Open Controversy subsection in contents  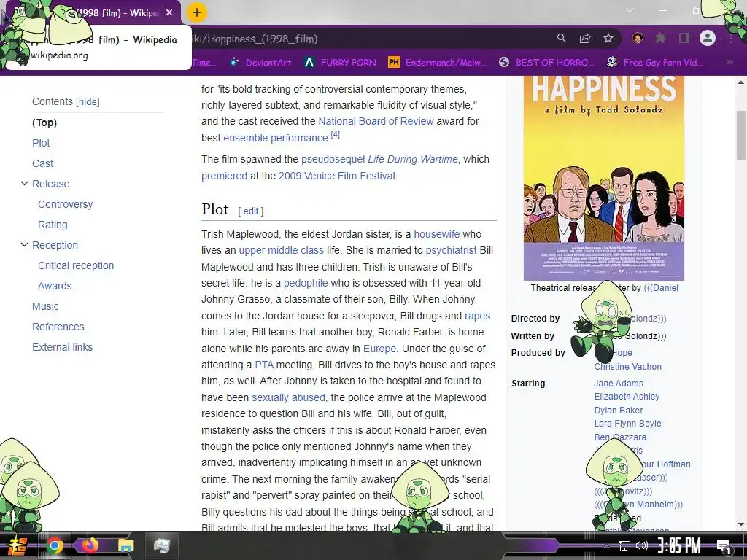65,204
